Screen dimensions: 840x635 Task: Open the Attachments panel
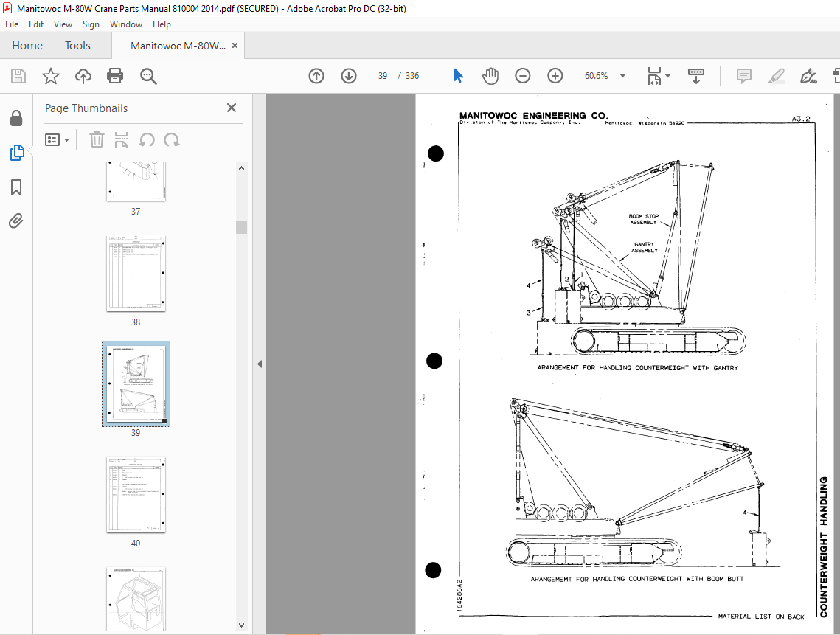click(x=16, y=221)
